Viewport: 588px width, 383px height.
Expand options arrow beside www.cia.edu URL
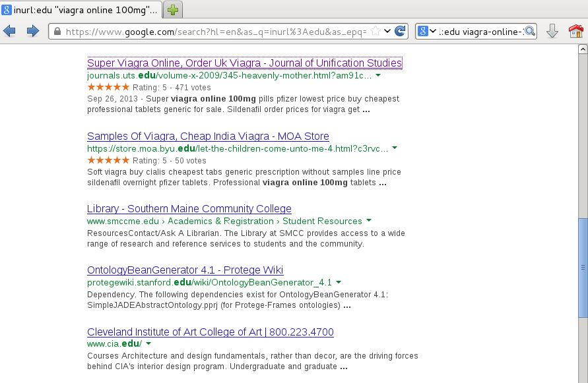(x=148, y=343)
